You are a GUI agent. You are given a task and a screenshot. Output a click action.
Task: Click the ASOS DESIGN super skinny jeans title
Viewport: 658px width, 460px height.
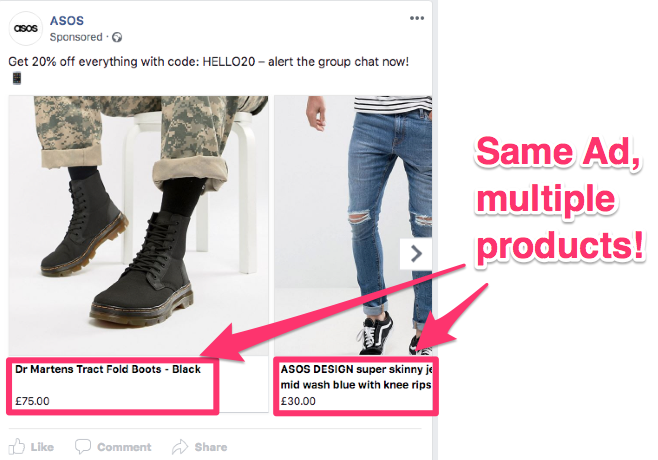tap(356, 377)
